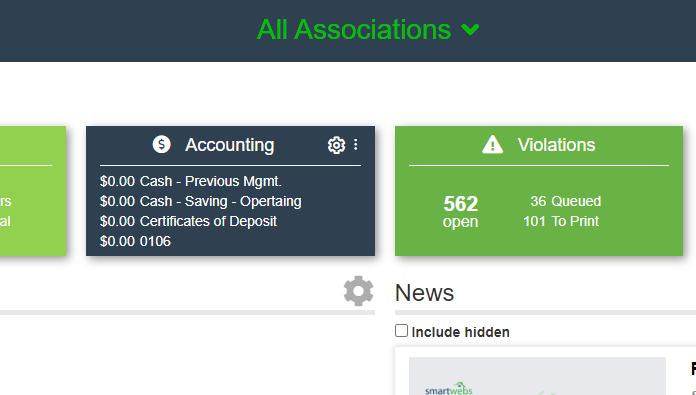Click the Violations warning triangle icon
Viewport: 696px width, 395px height.
coord(493,145)
